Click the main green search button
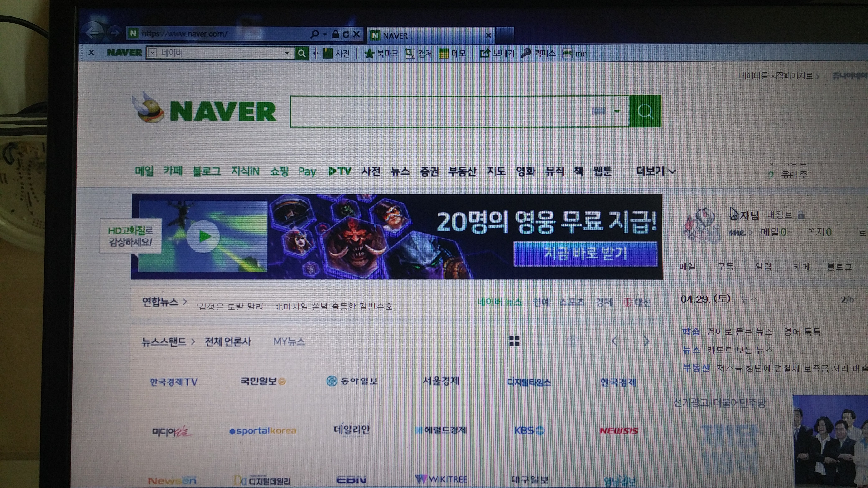This screenshot has width=868, height=488. pyautogui.click(x=645, y=111)
